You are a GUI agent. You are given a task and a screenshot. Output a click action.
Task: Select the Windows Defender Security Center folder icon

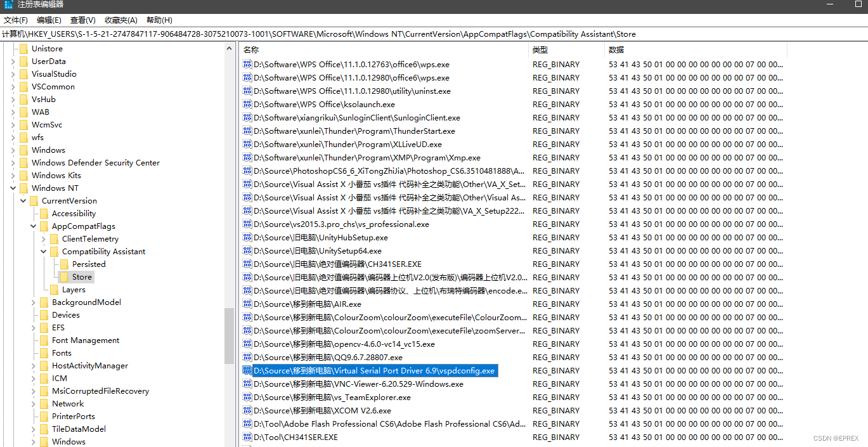(x=23, y=163)
